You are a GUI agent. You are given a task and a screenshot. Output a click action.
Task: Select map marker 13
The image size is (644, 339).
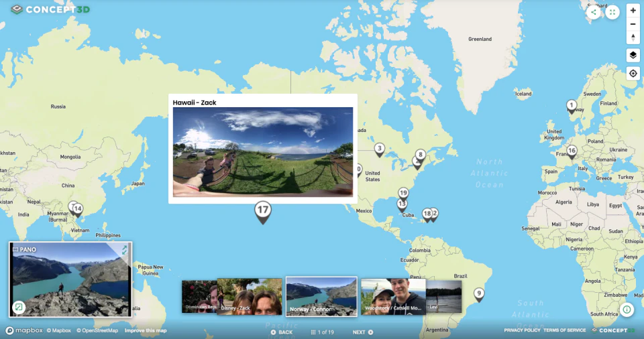click(402, 204)
